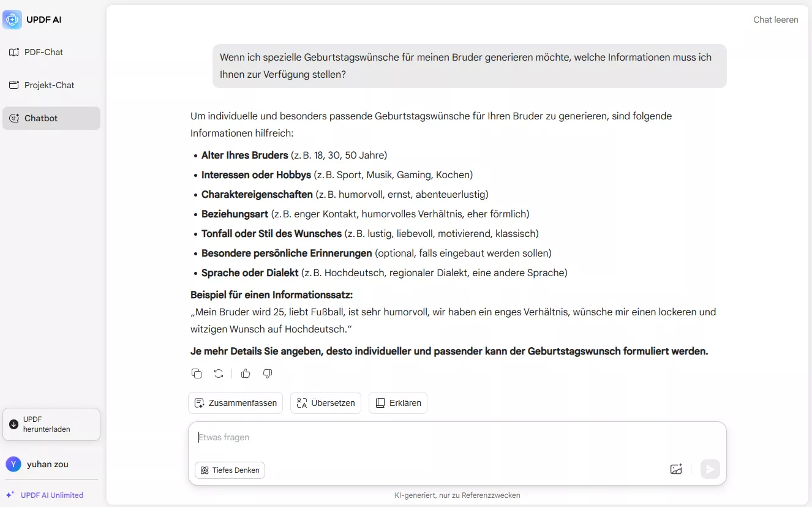Choose the Erklären action
Viewport: 812px width, 507px height.
[397, 403]
